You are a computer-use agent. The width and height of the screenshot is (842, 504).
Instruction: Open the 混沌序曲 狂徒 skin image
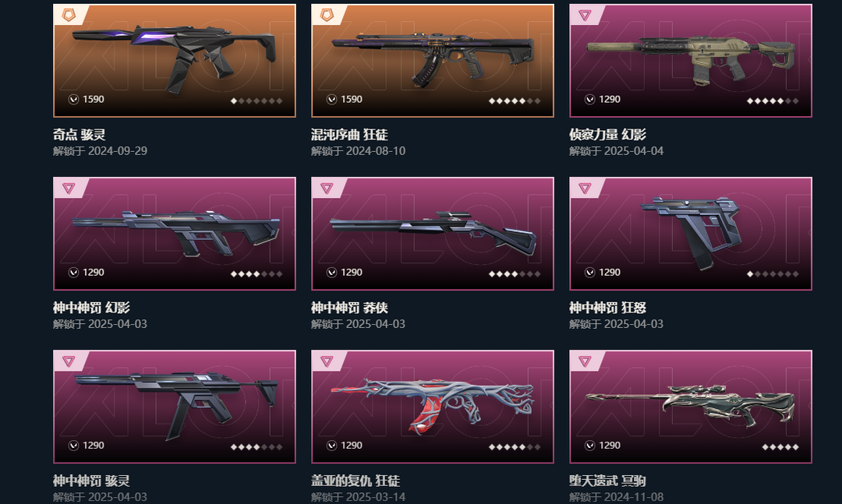[432, 61]
